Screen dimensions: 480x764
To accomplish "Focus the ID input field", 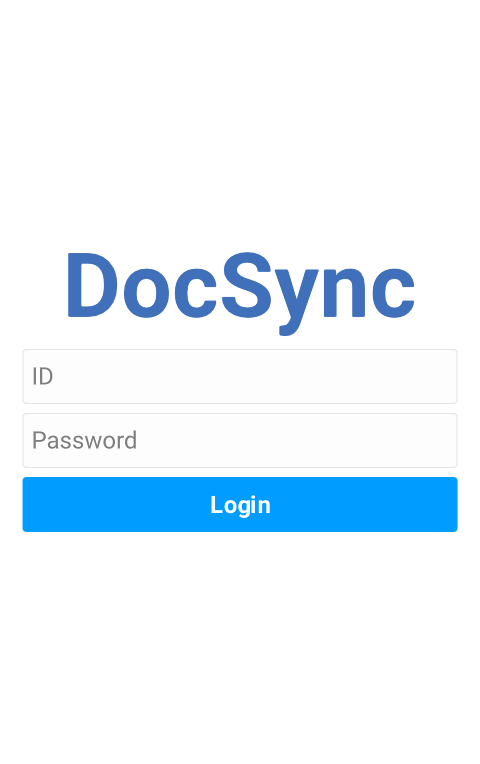I will point(240,376).
